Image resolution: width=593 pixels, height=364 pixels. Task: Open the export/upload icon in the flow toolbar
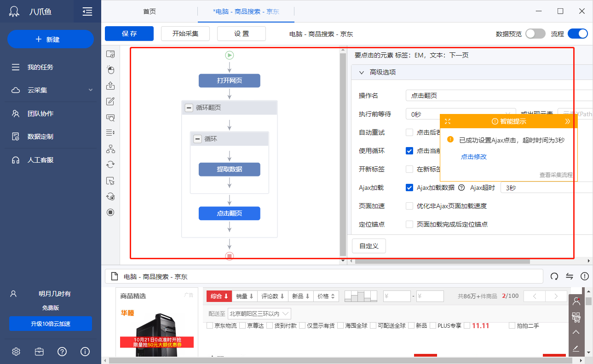110,85
